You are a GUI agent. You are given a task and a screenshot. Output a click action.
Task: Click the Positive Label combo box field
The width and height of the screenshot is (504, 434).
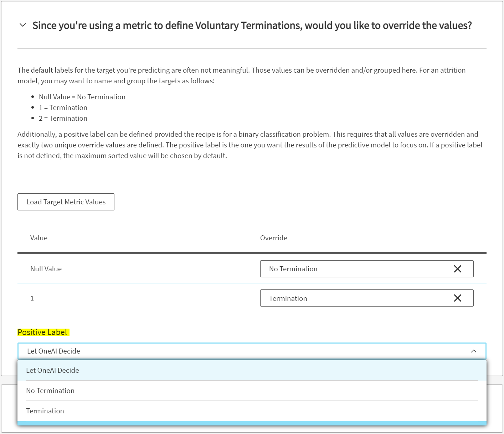pos(242,351)
